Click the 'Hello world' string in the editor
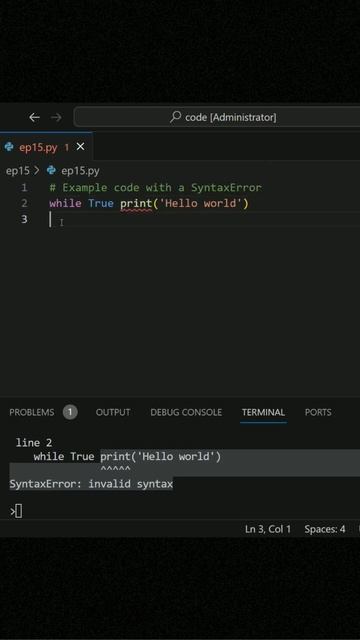This screenshot has height=640, width=360. click(200, 203)
